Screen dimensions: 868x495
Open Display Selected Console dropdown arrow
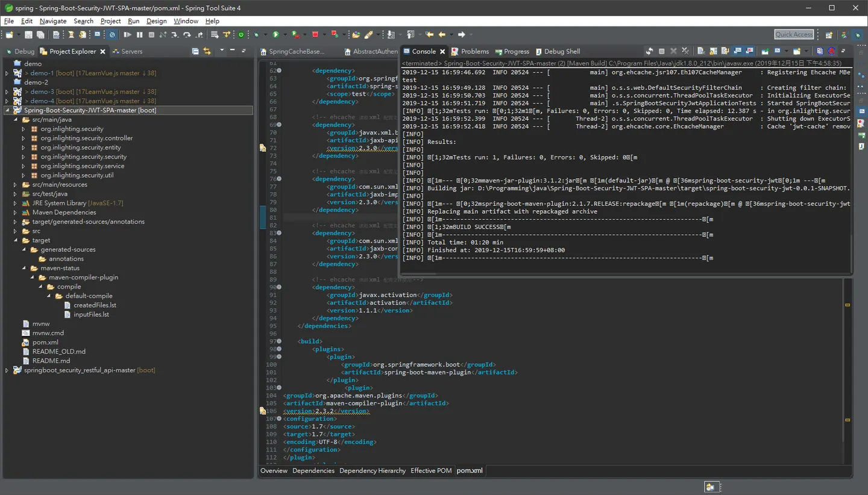(787, 51)
